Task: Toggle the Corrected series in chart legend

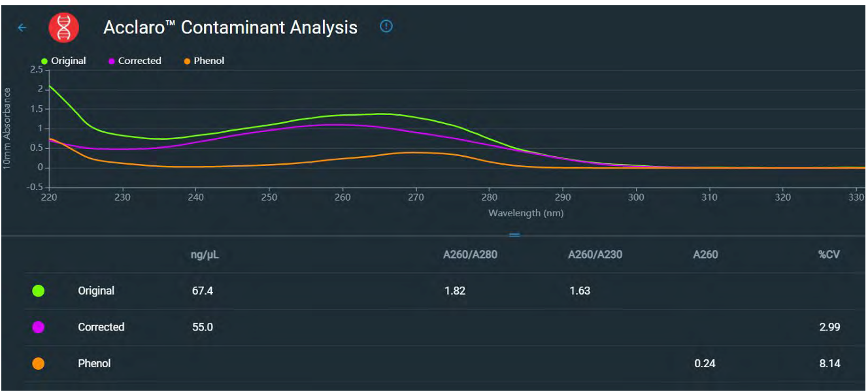Action: pos(135,61)
